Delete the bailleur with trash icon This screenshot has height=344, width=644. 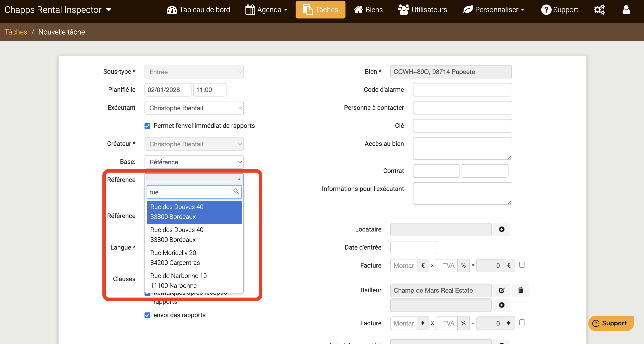click(x=520, y=290)
